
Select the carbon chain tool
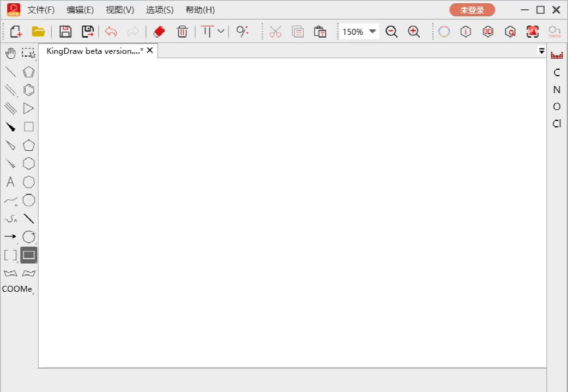point(10,200)
